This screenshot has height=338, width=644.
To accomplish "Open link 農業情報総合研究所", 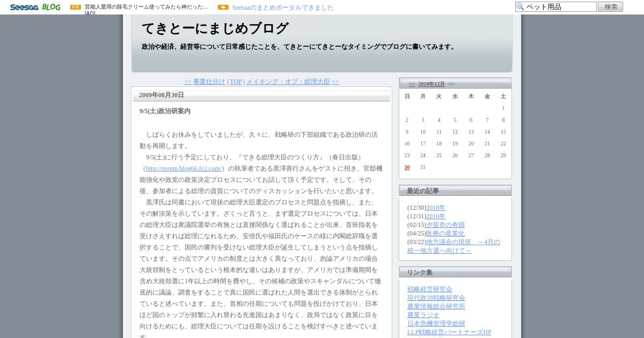I will pos(436,306).
